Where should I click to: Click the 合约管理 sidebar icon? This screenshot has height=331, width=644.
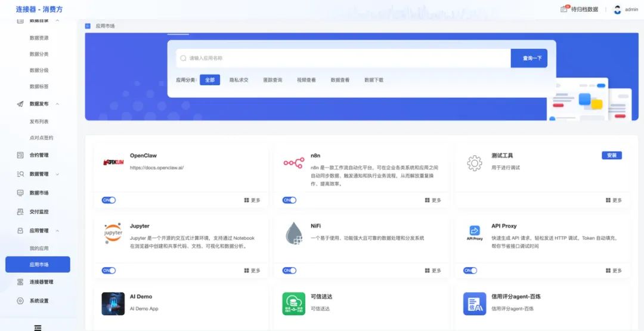20,155
